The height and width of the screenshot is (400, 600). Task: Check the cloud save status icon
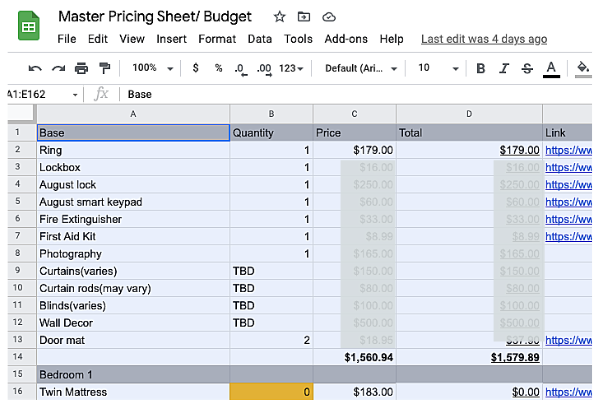[329, 17]
